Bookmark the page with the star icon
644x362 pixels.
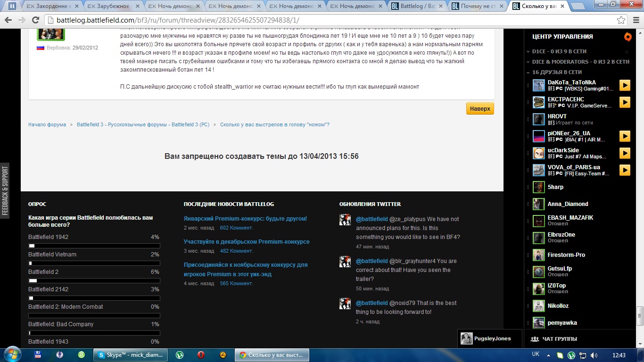(621, 20)
